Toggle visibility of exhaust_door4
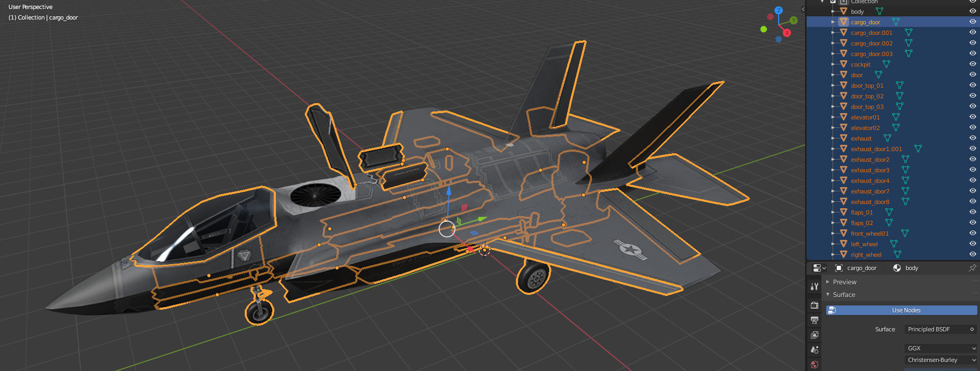Image resolution: width=980 pixels, height=371 pixels. (973, 180)
